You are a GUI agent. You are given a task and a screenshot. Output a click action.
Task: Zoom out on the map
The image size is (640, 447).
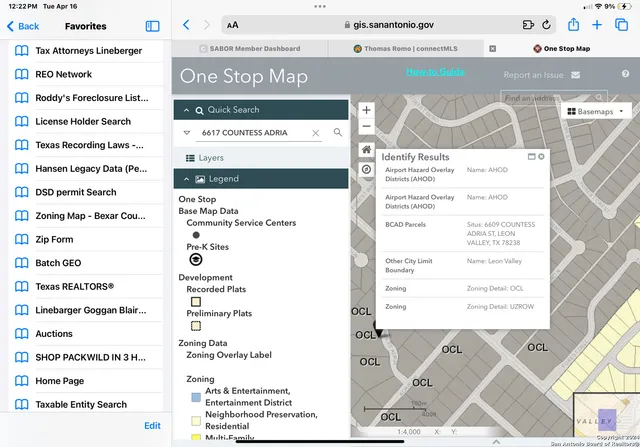[366, 127]
